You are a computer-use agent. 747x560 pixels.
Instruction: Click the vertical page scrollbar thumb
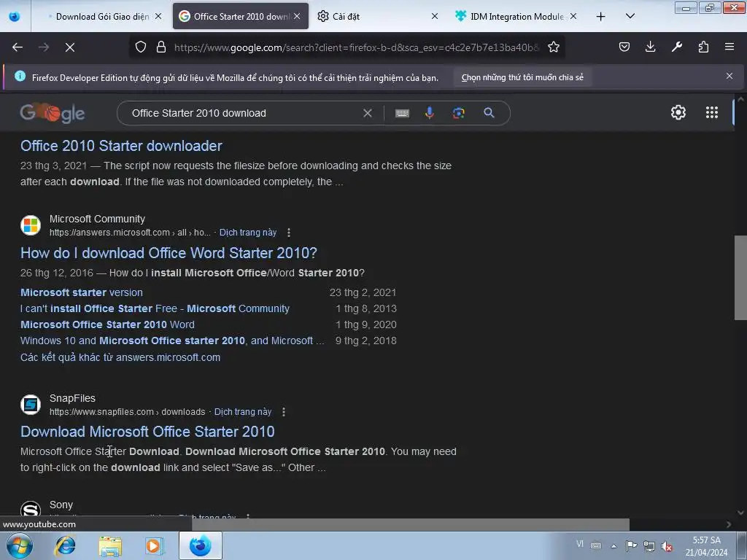tap(740, 278)
